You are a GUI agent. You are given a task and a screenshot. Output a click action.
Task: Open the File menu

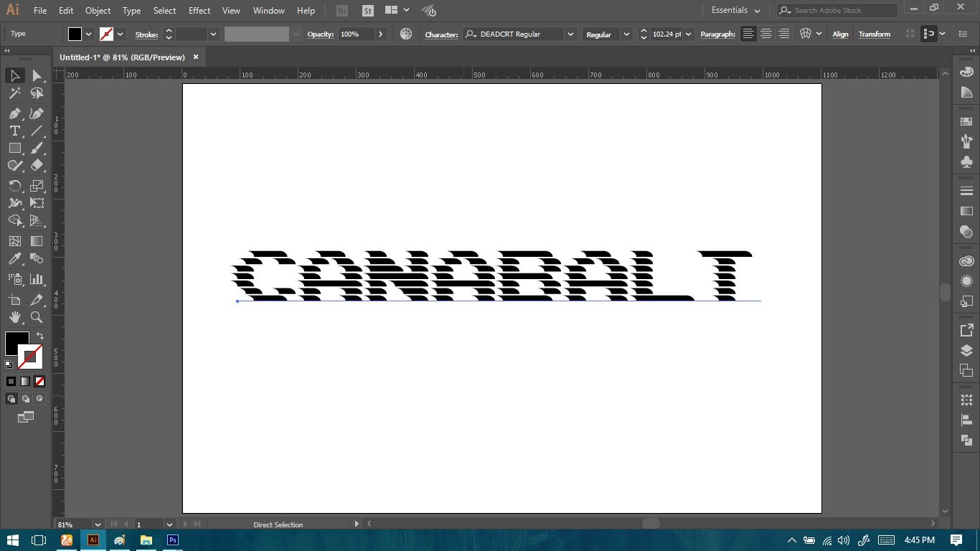(40, 11)
